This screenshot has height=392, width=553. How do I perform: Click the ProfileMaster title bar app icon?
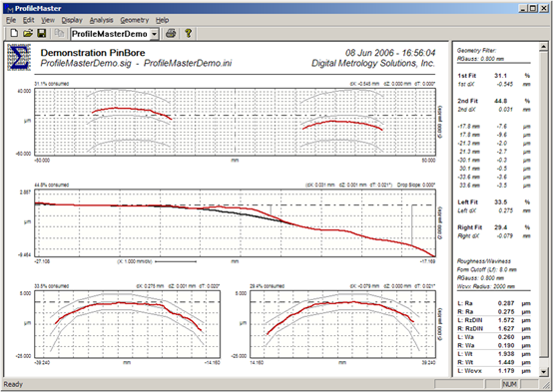pyautogui.click(x=10, y=8)
